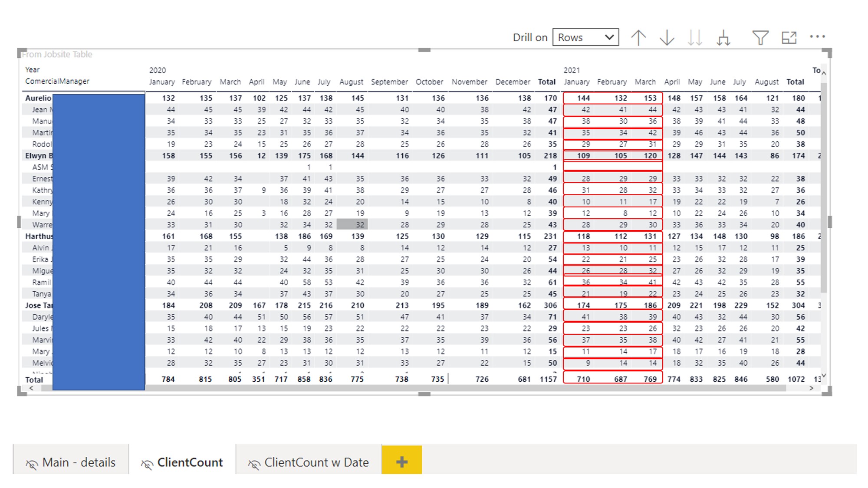
Task: Click the ComercialManager column header
Action: tap(57, 81)
